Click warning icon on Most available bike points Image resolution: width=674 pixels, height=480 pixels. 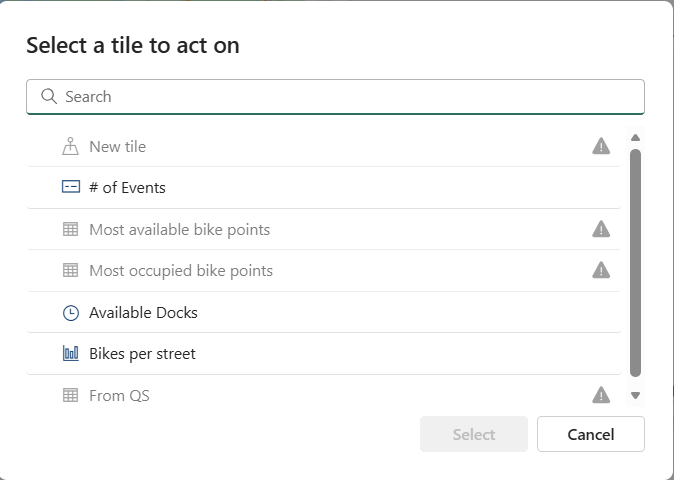point(601,230)
